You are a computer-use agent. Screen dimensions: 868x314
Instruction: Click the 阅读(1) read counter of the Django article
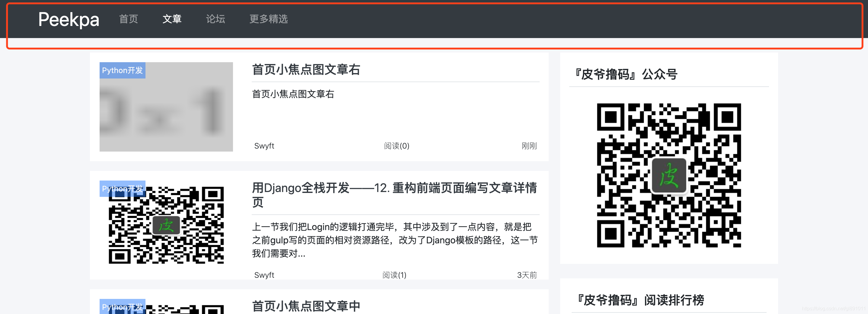pyautogui.click(x=394, y=274)
